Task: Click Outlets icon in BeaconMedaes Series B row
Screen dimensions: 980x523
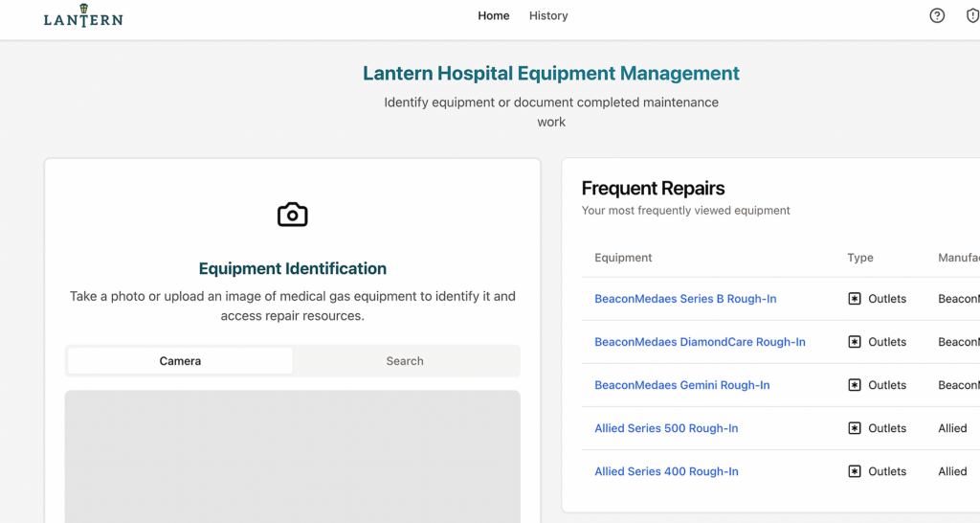Action: 855,299
